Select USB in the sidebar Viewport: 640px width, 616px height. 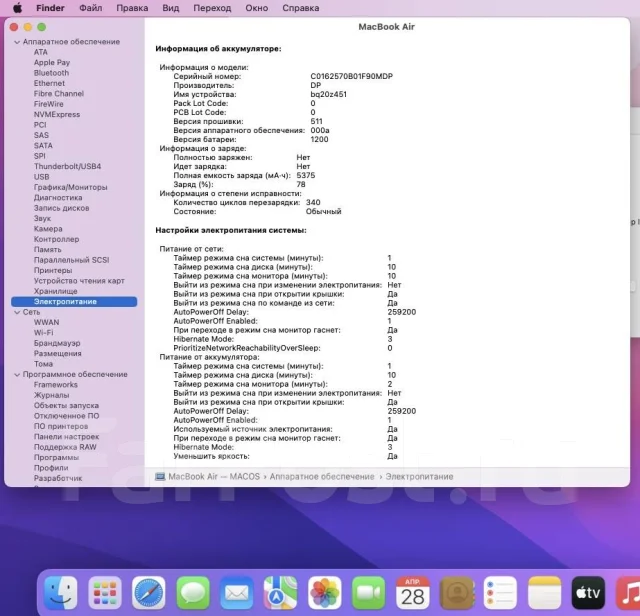click(42, 177)
